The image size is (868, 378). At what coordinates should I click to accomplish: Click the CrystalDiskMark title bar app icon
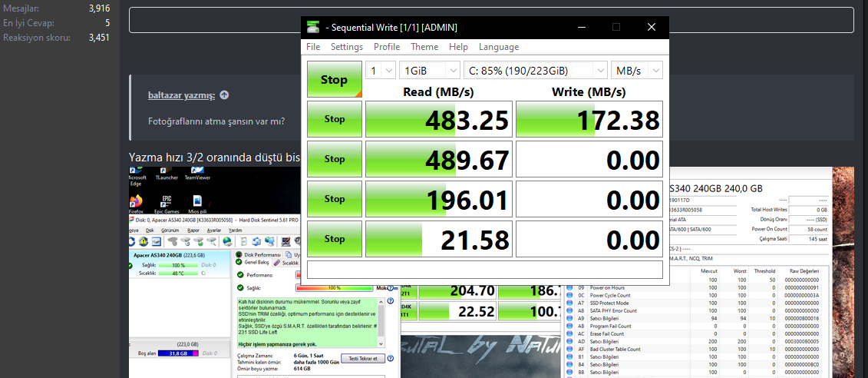[313, 27]
